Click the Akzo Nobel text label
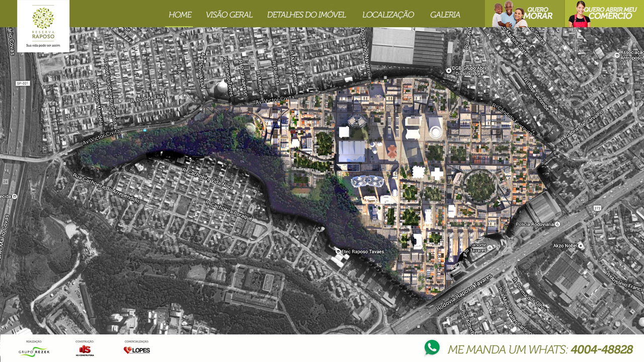Image resolution: width=644 pixels, height=362 pixels. click(565, 246)
